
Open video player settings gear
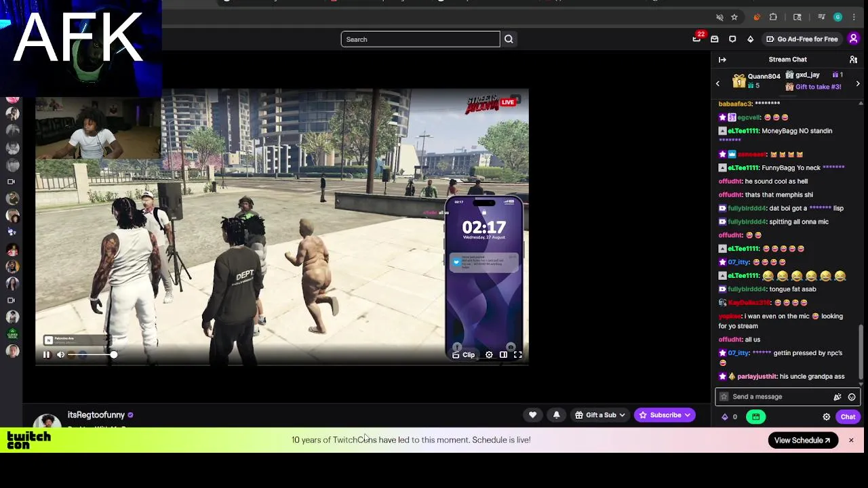coord(489,354)
